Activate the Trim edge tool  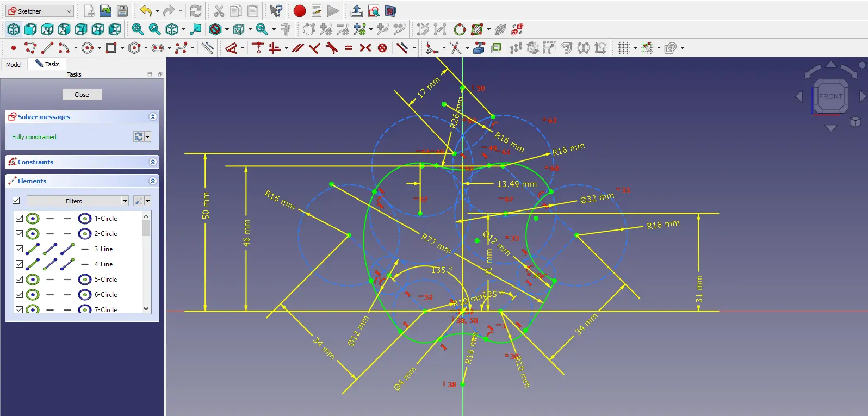coord(455,48)
